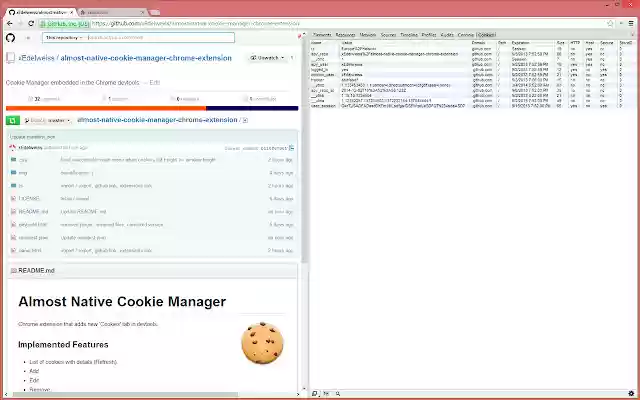
Task: Open almost-native-cookie-manager-chrome-extension title link
Action: [146, 58]
